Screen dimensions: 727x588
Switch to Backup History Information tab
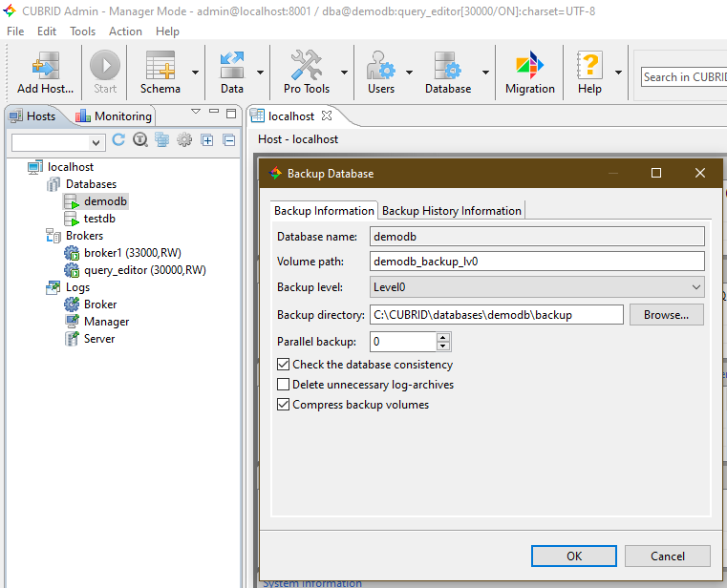coord(452,211)
